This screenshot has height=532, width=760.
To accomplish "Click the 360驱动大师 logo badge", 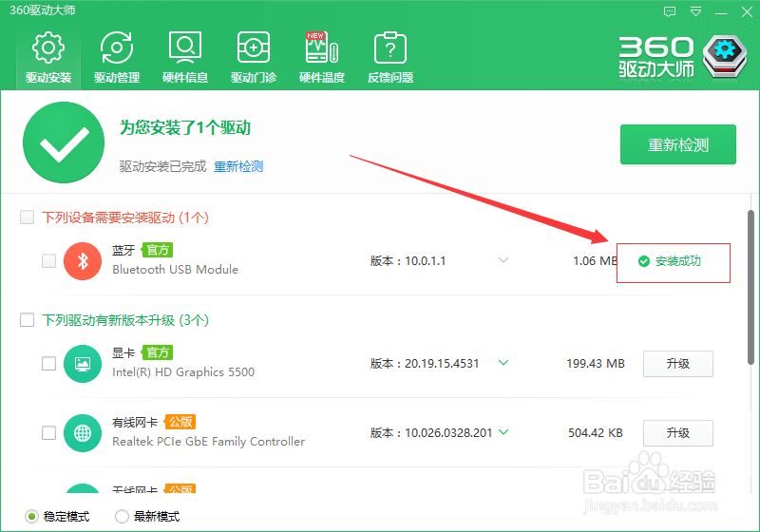I will 725,57.
